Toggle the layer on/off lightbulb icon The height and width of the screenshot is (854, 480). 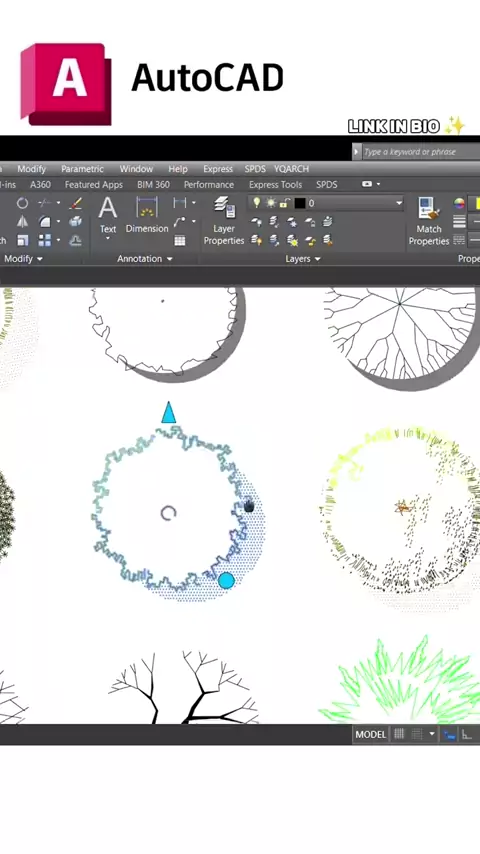[x=257, y=203]
